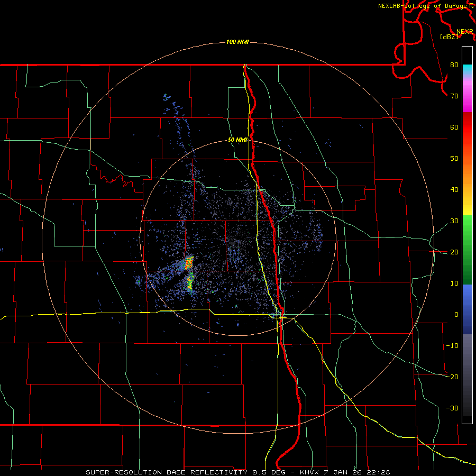Viewport: 476px width, 476px height.
Task: Click the 60 dBZ legend value
Action: point(454,127)
